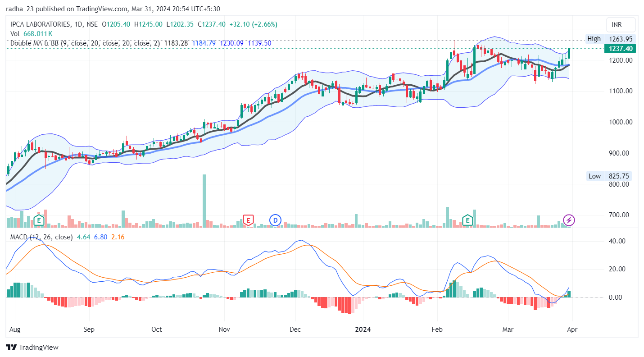
Task: Click the Oct label on time axis
Action: 157,330
